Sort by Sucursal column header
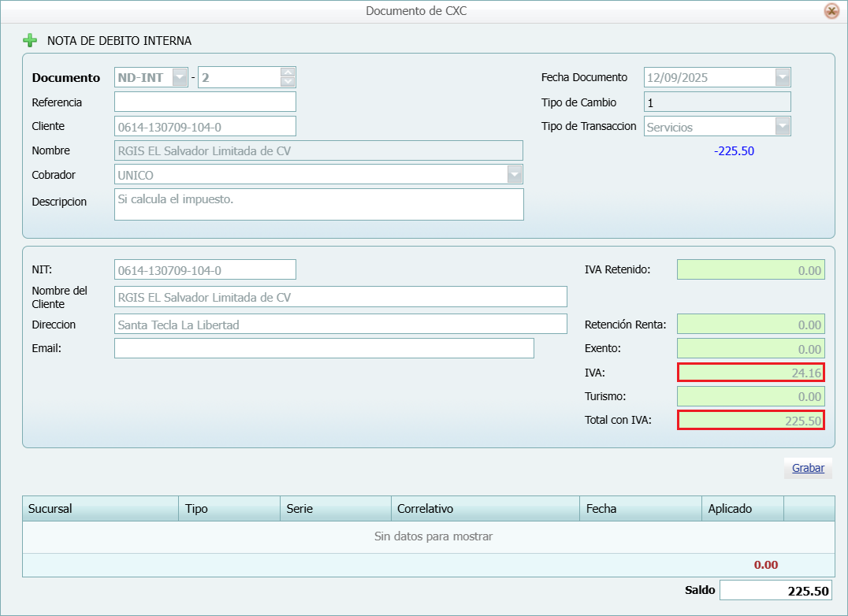 tap(100, 508)
